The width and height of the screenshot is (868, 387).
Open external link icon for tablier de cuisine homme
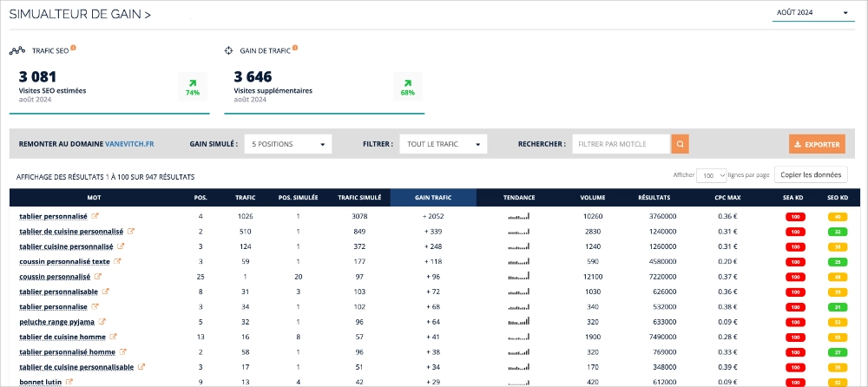point(114,336)
